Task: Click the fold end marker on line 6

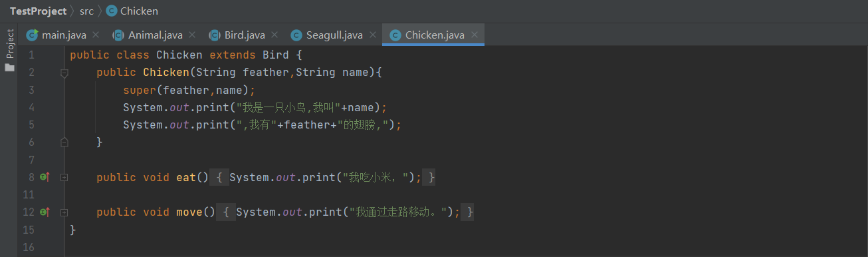Action: pyautogui.click(x=64, y=142)
